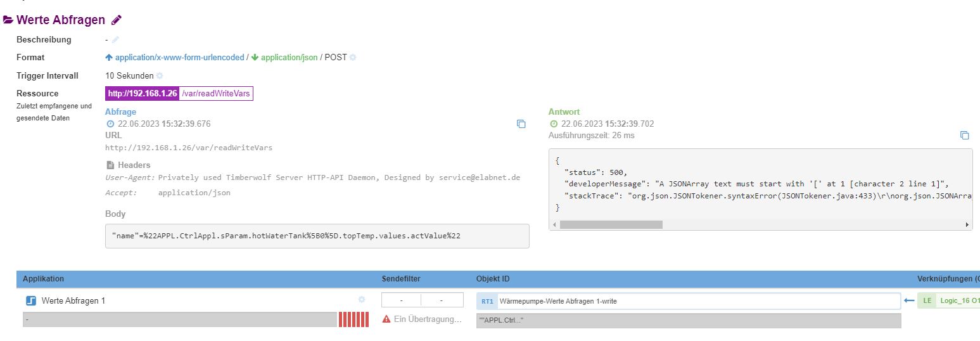Open Trigger Intervall gear next to 10 Sekunden
Screen dimensions: 980x341
tap(160, 75)
